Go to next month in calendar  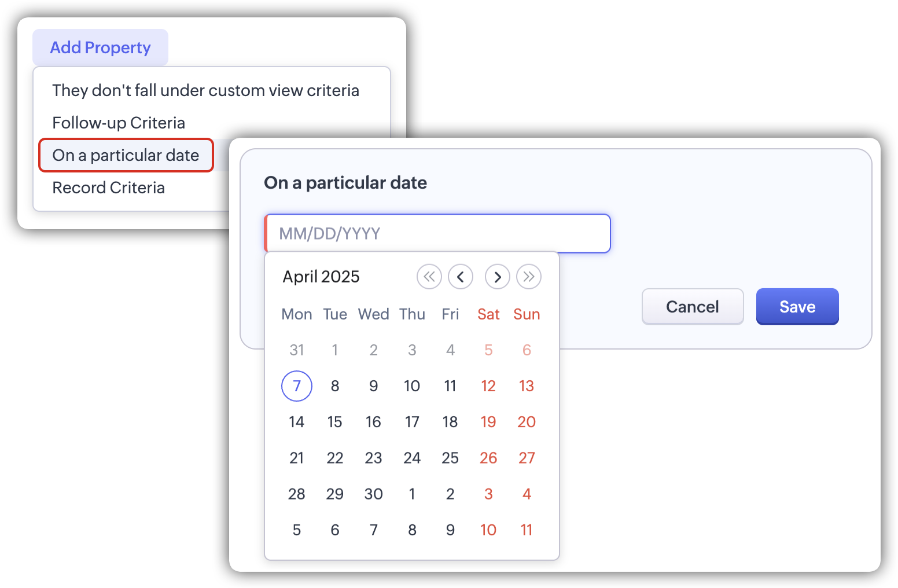tap(498, 277)
